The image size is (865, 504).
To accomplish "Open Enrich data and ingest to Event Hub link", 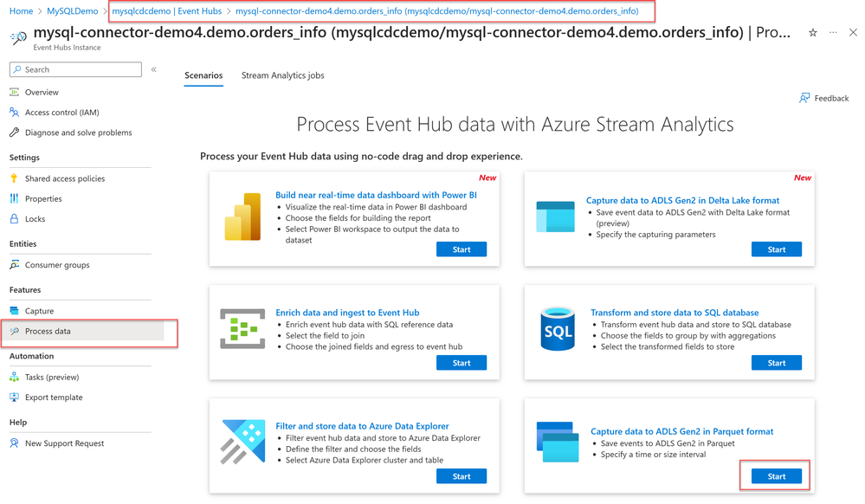I will coord(347,313).
